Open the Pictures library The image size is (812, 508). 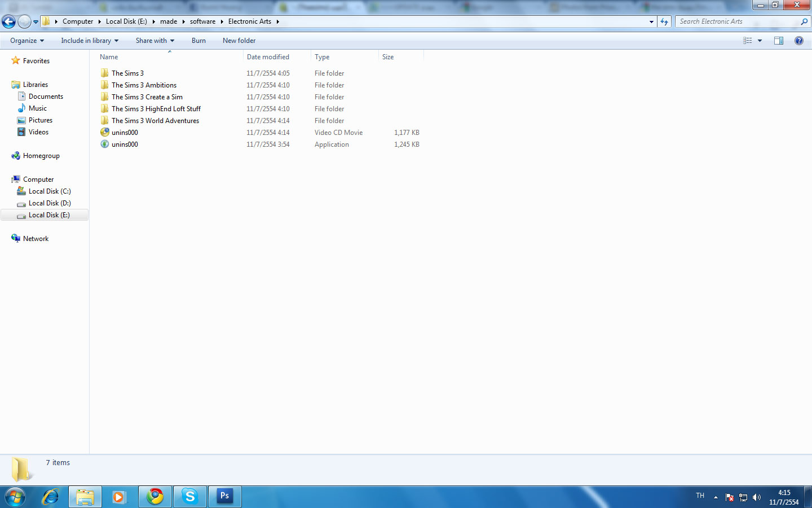[40, 120]
